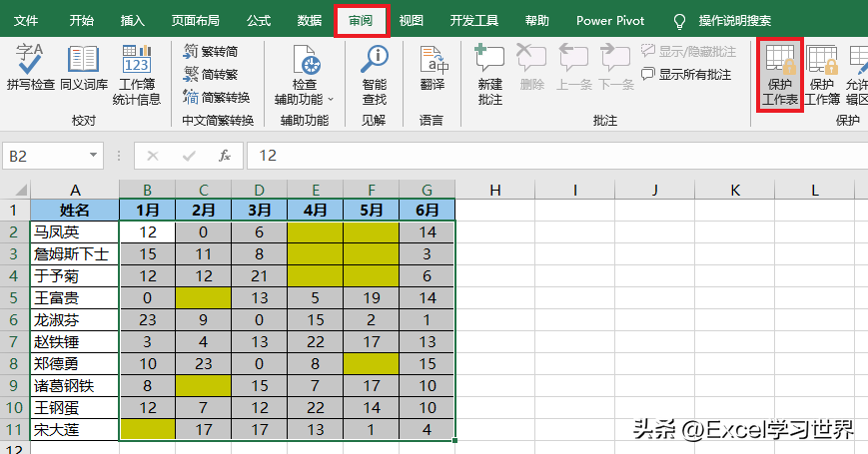Expand the Name Box dropdown arrow

point(93,156)
